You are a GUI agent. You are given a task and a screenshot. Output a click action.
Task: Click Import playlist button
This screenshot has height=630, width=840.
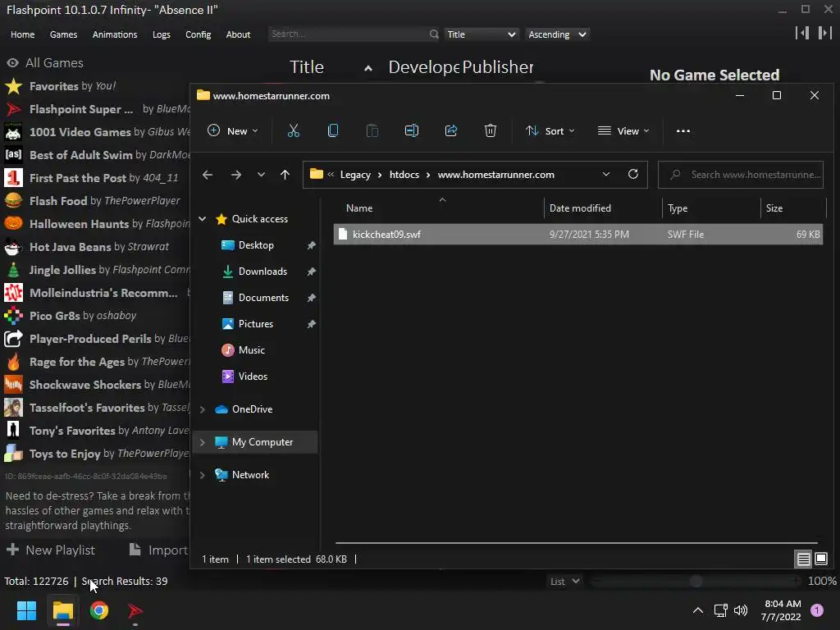(x=158, y=550)
